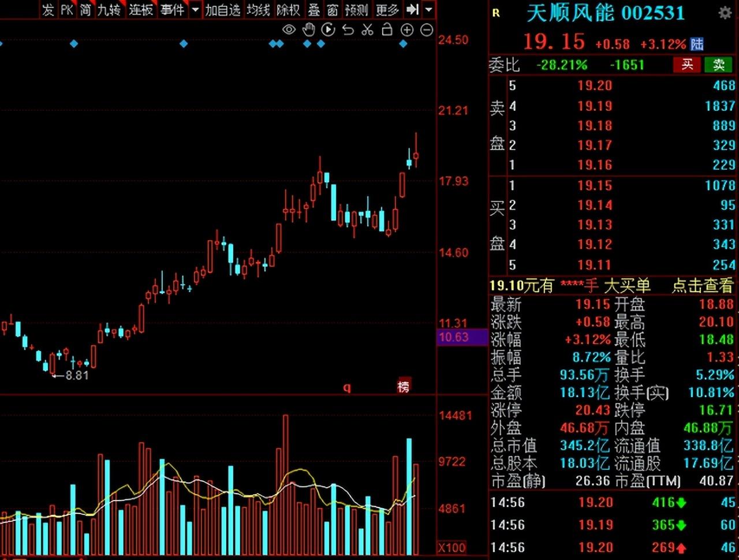
Task: Toggle the chart lock icon
Action: coord(387,29)
